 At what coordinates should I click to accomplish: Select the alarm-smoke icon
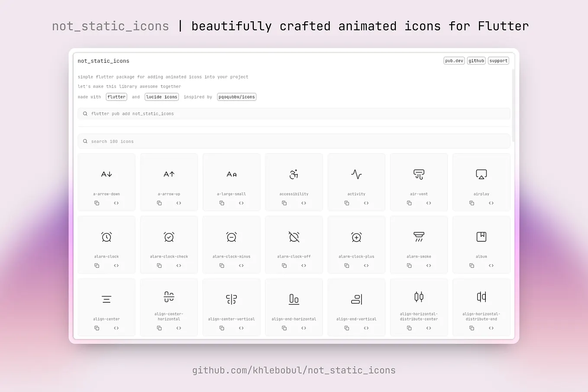tap(419, 244)
